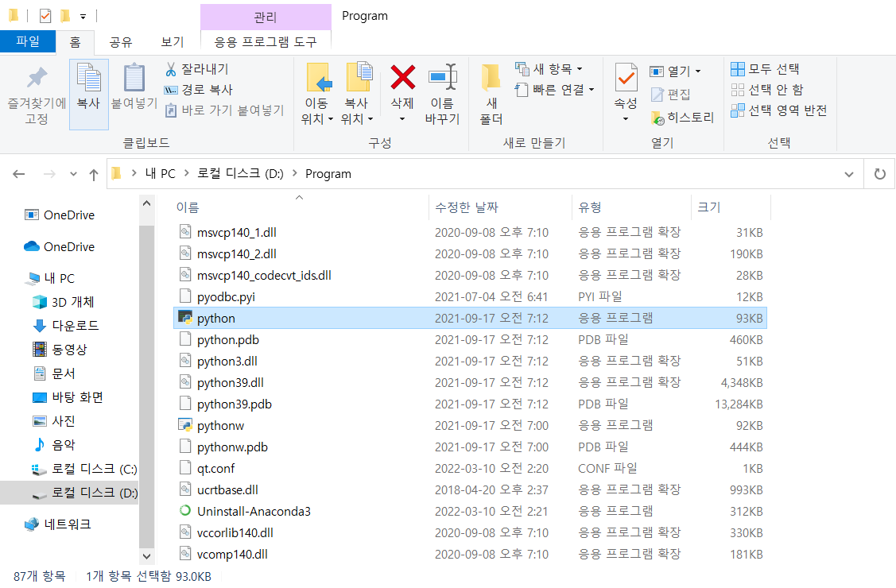This screenshot has width=896, height=588.
Task: Open the recent locations dropdown arrow
Action: tap(73, 174)
